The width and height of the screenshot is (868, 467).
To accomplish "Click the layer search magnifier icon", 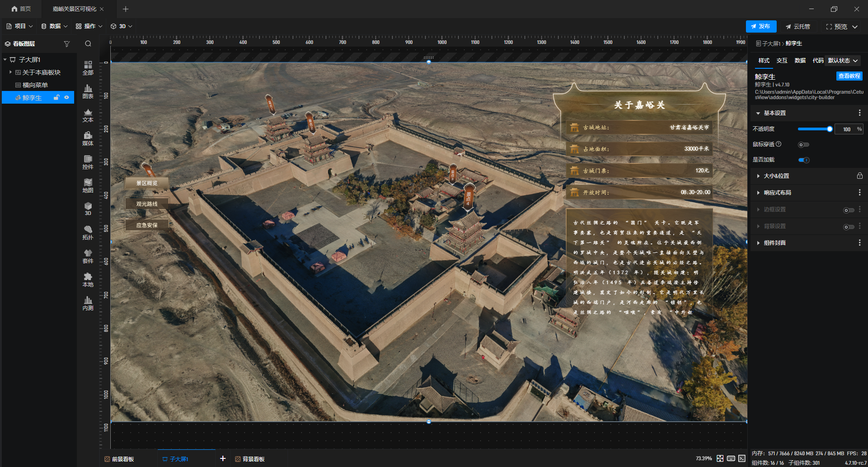I will pyautogui.click(x=88, y=44).
